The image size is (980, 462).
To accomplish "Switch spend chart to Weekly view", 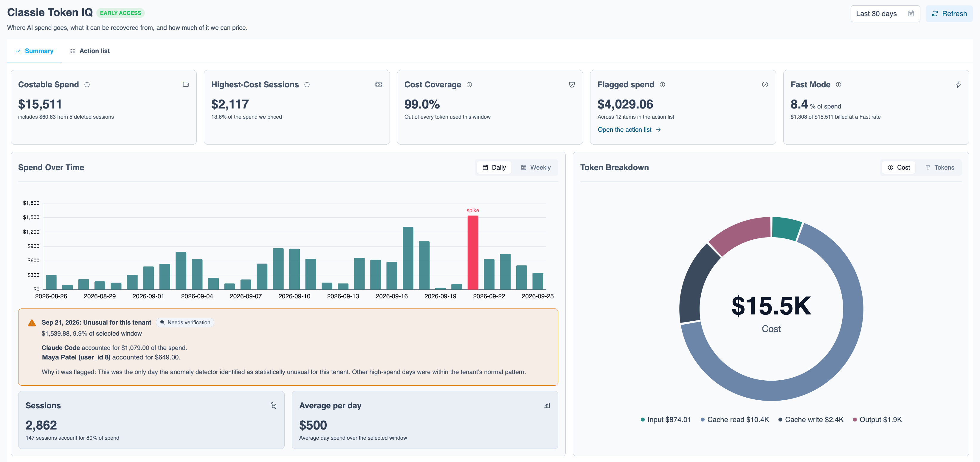I will (x=536, y=168).
